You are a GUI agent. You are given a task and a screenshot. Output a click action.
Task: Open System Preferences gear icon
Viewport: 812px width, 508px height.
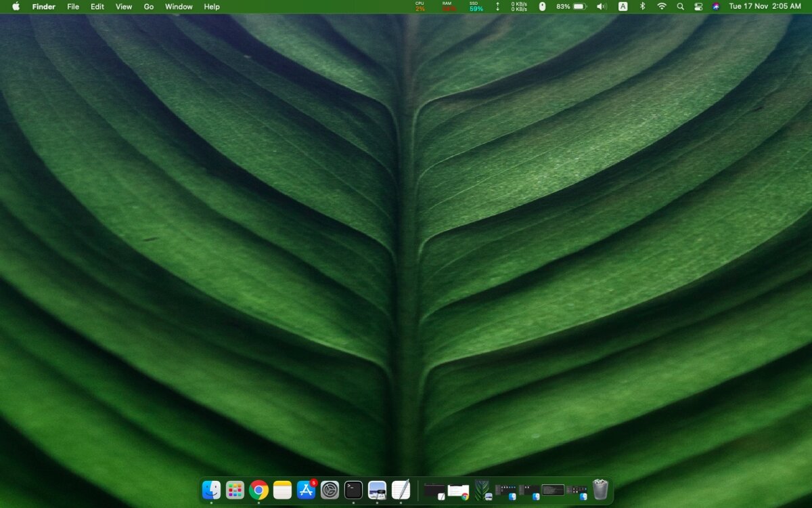(330, 490)
